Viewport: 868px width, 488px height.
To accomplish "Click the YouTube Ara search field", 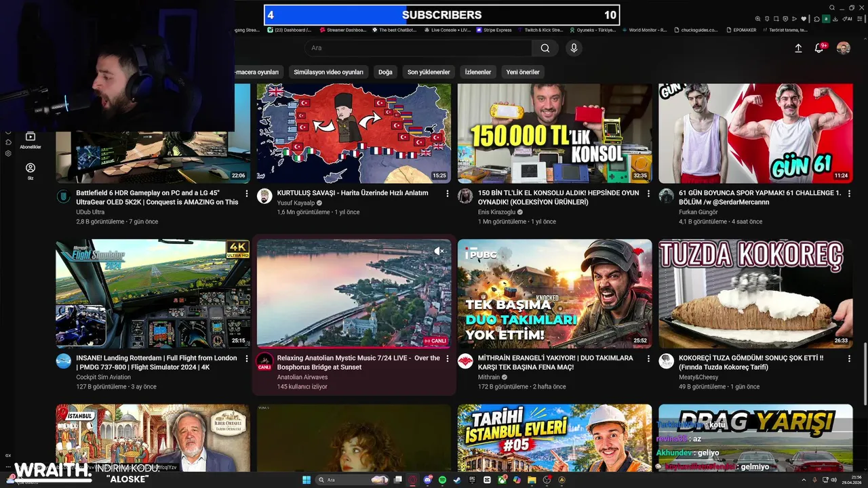I will point(418,48).
